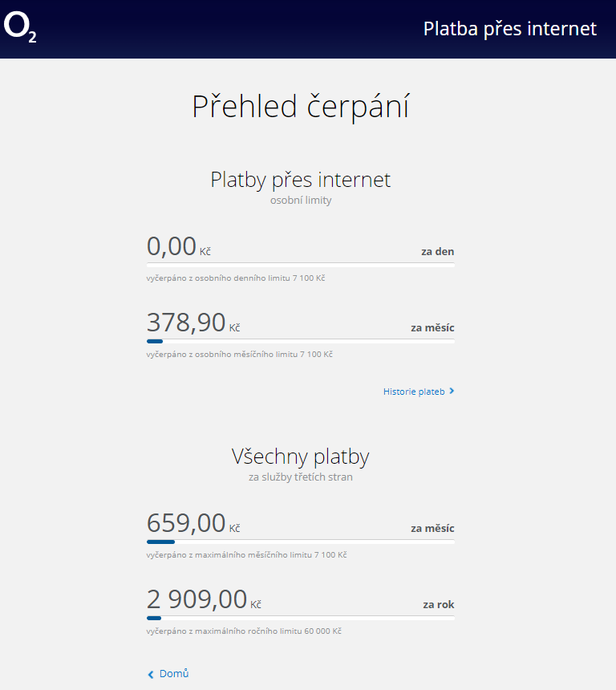Image resolution: width=616 pixels, height=690 pixels.
Task: Click the right chevron beside Historie plateb
Action: coord(452,392)
